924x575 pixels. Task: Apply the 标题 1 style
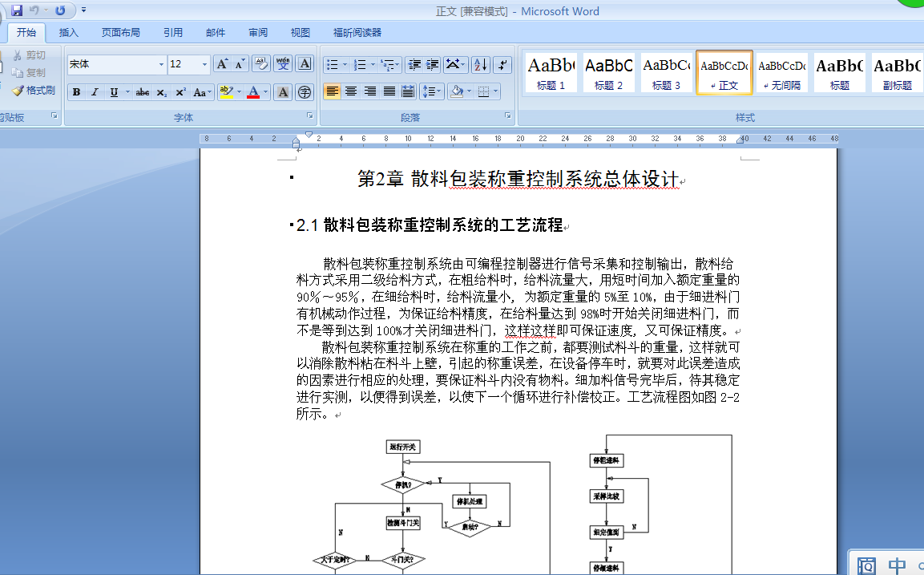pyautogui.click(x=551, y=72)
